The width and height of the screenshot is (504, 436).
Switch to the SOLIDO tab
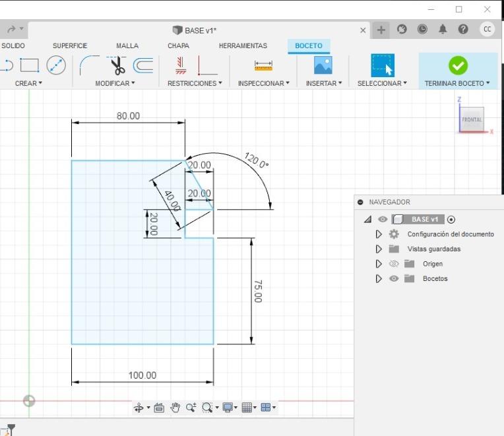pos(13,46)
